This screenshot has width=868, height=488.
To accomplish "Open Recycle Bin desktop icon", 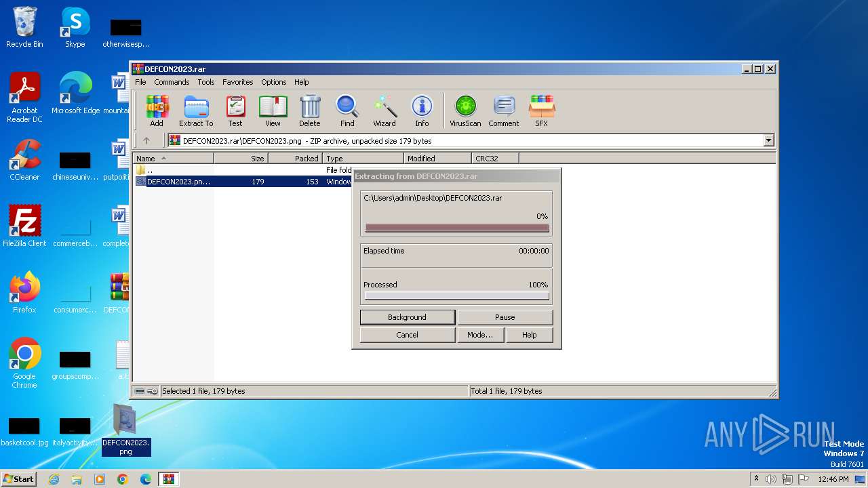I will 24,28.
